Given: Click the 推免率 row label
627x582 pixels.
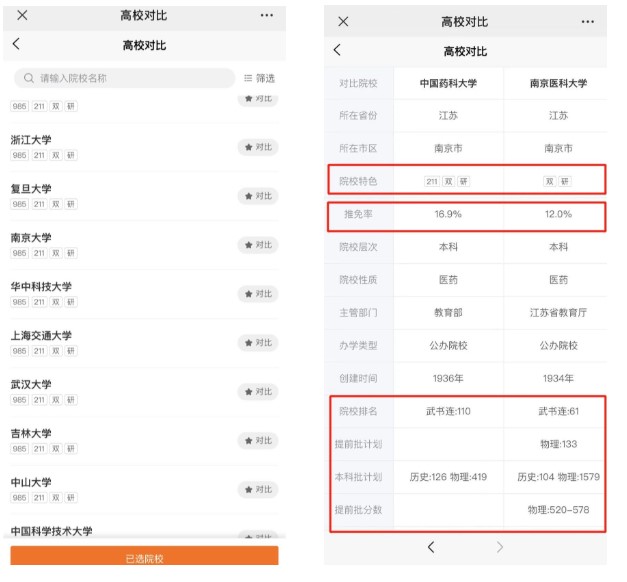Looking at the screenshot, I should (x=358, y=214).
